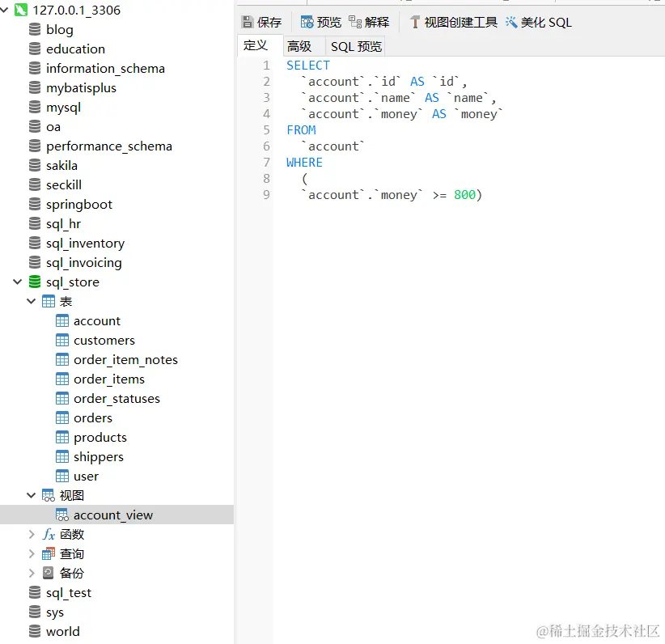Click the Save (保存) disk icon

(x=248, y=22)
